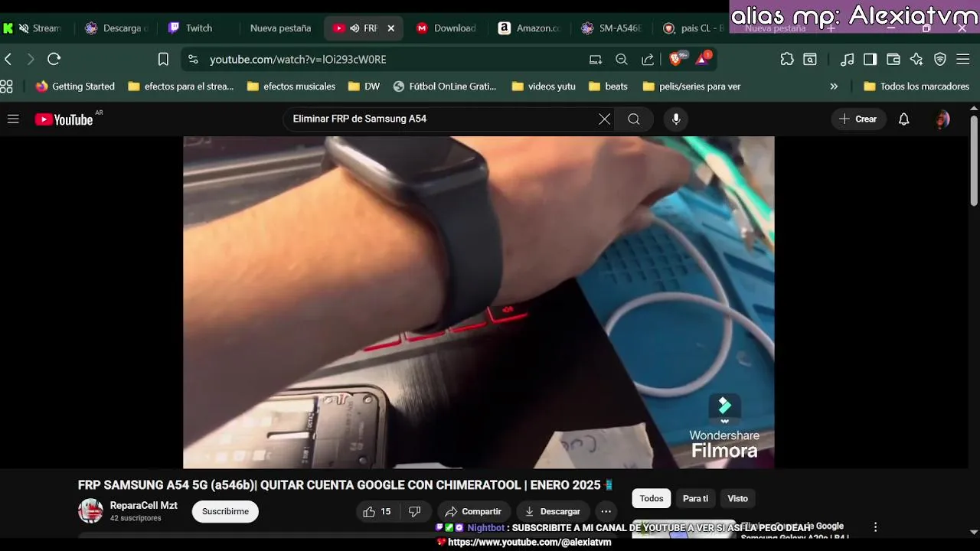The image size is (980, 551).
Task: Open the account avatar menu
Action: [942, 119]
